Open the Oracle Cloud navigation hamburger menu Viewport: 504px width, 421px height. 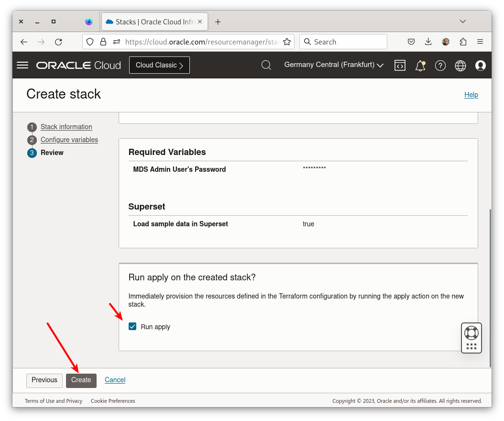click(22, 65)
